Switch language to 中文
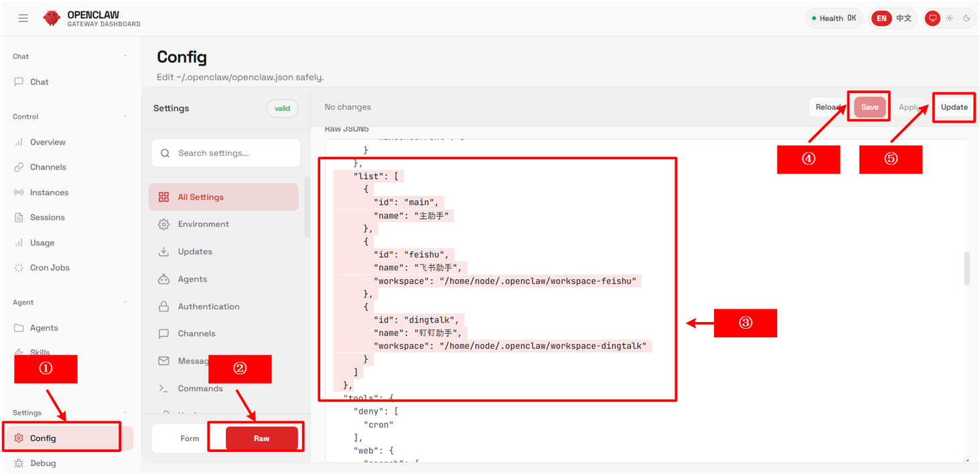Viewport: 980px width, 474px height. pos(904,18)
